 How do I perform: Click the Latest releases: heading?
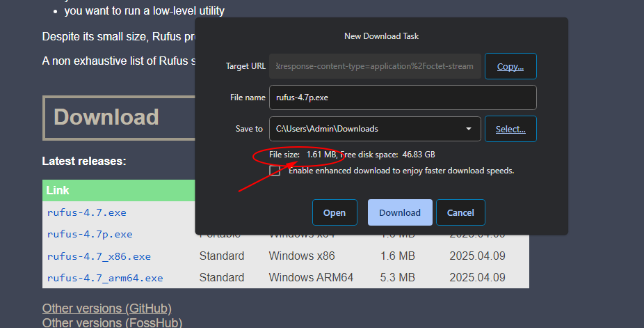pyautogui.click(x=84, y=161)
